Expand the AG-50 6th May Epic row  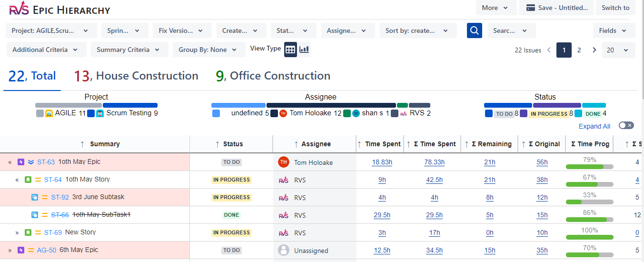pos(10,251)
